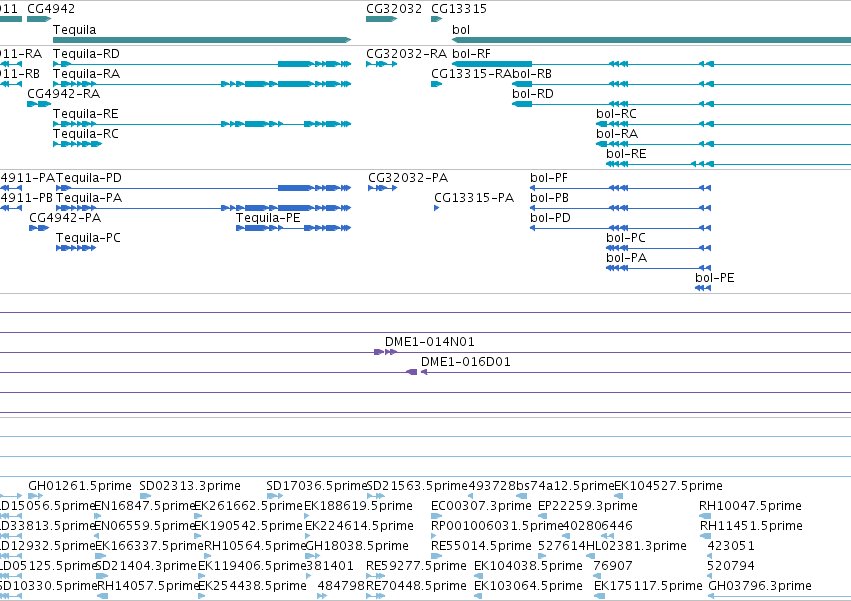This screenshot has width=851, height=601.
Task: Click the GH18038.5prime EST label
Action: click(x=357, y=546)
